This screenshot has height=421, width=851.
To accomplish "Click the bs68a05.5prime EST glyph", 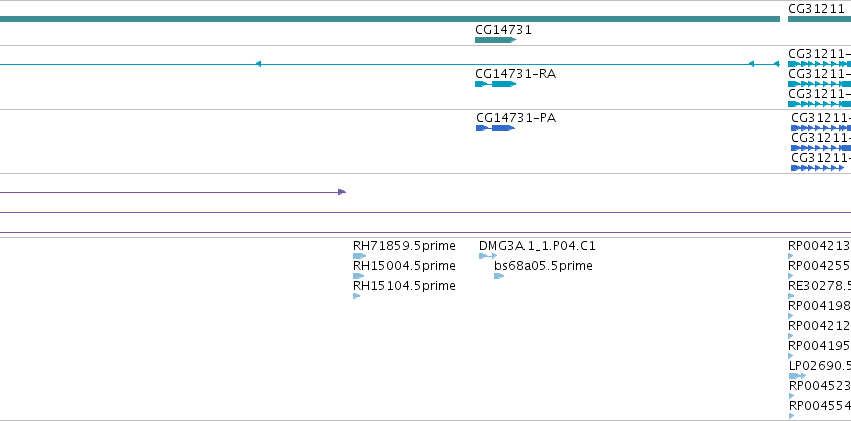I will pyautogui.click(x=499, y=276).
